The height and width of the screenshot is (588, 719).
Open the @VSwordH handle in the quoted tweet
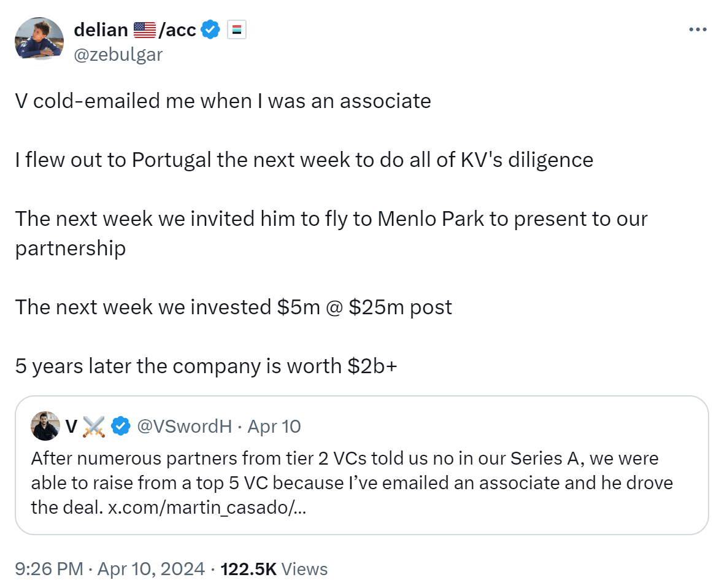pos(184,426)
